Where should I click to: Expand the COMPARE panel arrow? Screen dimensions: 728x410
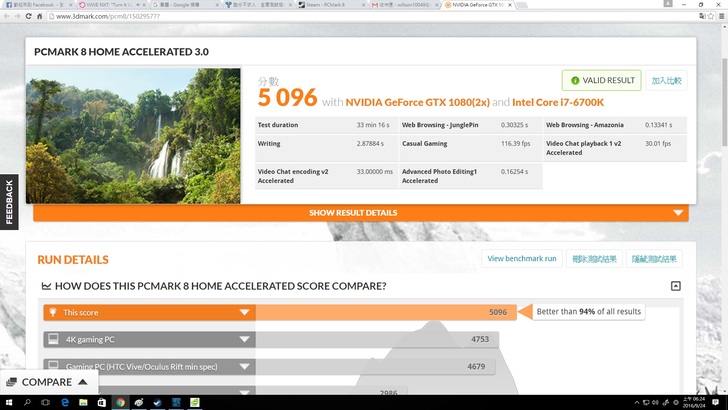point(83,382)
